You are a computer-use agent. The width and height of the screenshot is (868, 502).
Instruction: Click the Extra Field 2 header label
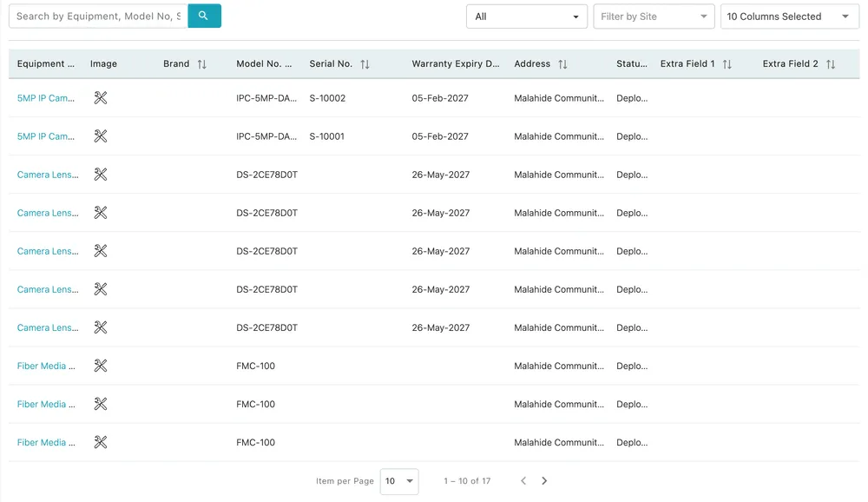[790, 63]
